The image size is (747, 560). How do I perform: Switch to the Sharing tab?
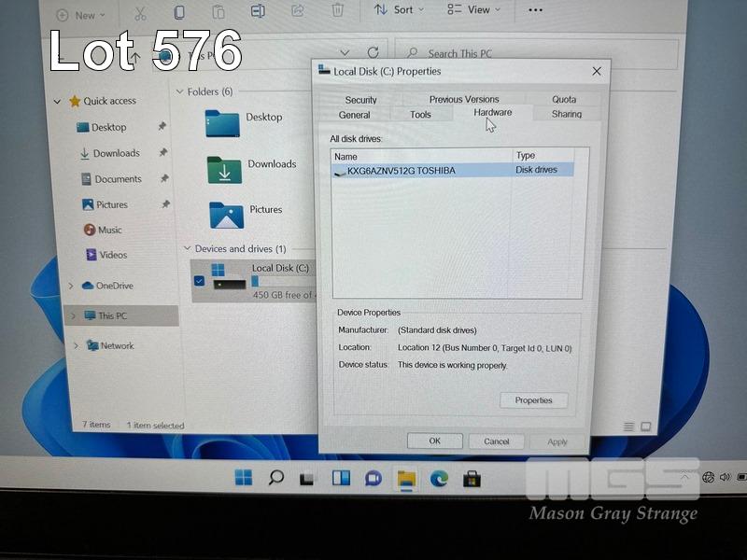point(566,115)
